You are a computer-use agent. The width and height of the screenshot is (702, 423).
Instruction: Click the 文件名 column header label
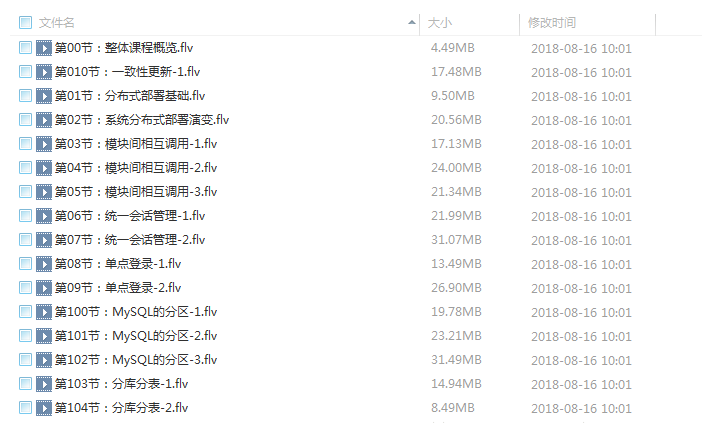pyautogui.click(x=56, y=23)
